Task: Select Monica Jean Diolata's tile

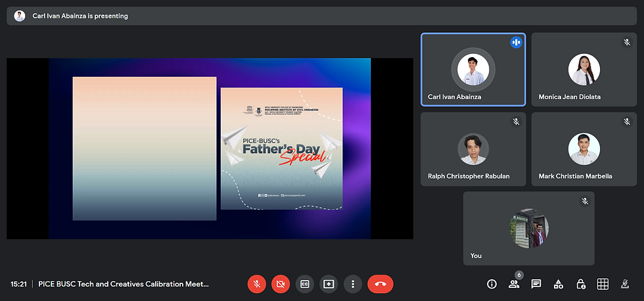Action: (584, 70)
